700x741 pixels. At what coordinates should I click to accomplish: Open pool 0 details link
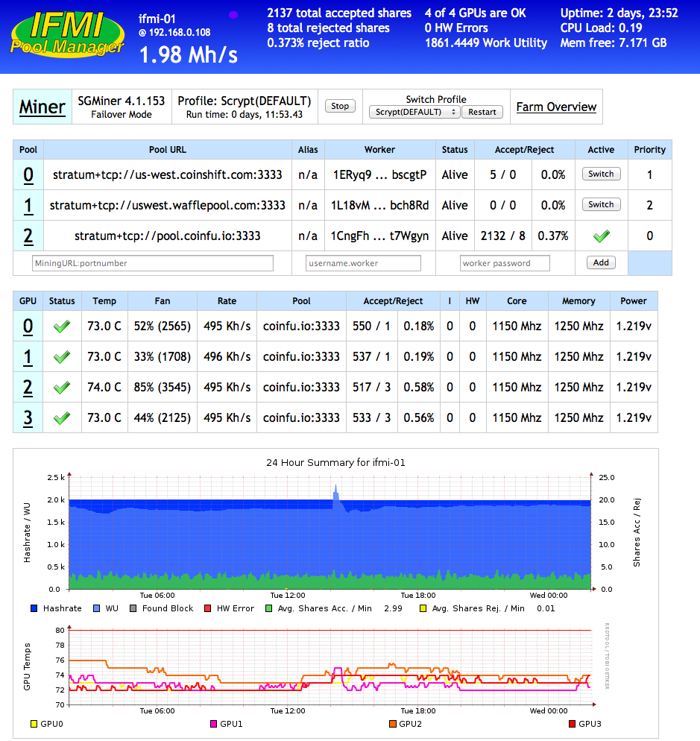28,175
